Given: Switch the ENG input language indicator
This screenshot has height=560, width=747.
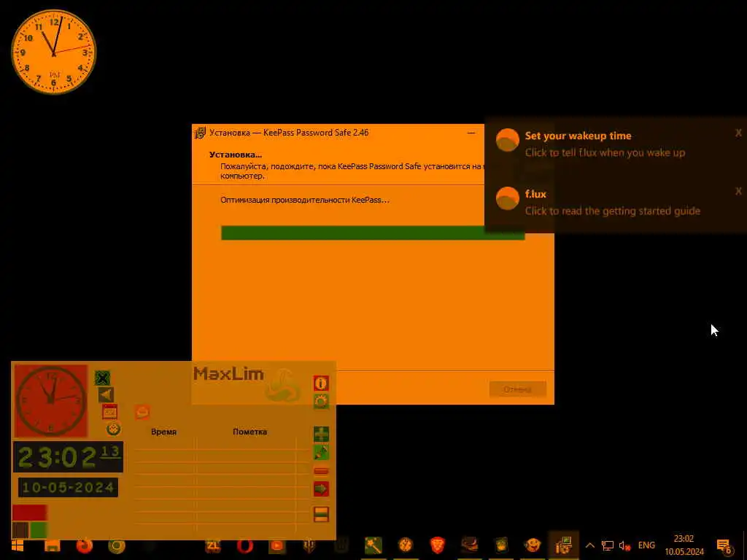Looking at the screenshot, I should pos(646,545).
